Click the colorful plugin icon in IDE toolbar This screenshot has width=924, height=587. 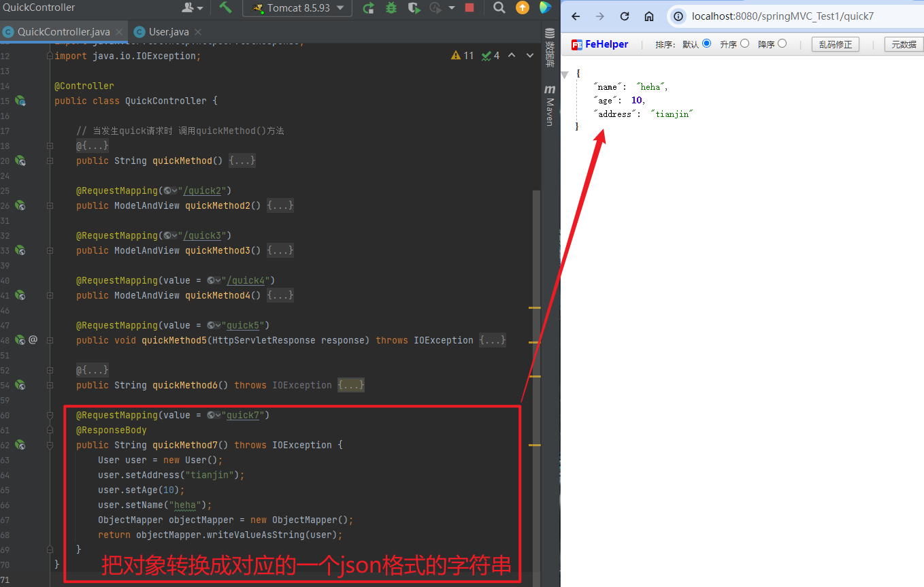coord(544,7)
